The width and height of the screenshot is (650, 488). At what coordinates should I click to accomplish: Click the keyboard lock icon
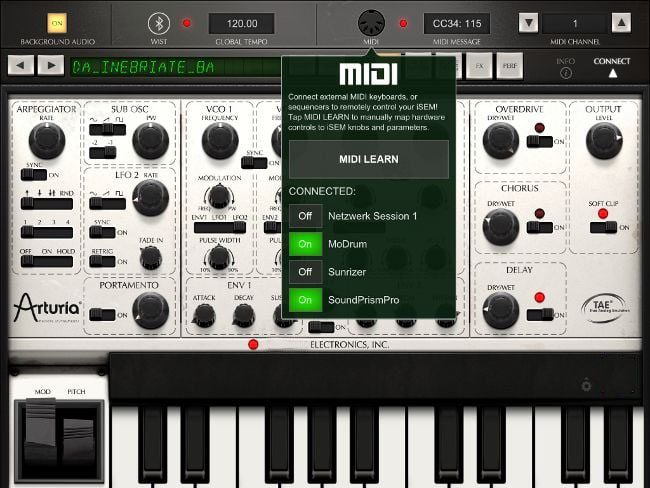pyautogui.click(x=586, y=385)
